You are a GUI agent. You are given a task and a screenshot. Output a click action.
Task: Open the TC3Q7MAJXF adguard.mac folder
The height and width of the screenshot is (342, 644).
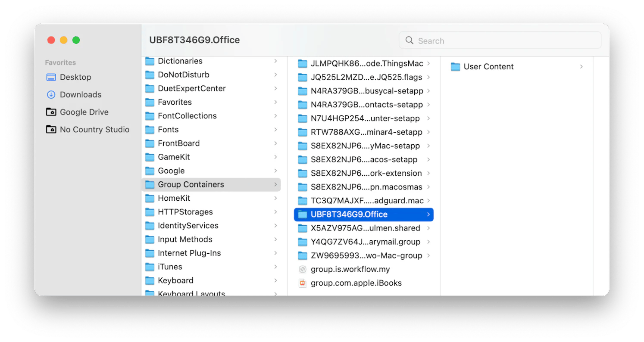[x=367, y=201]
